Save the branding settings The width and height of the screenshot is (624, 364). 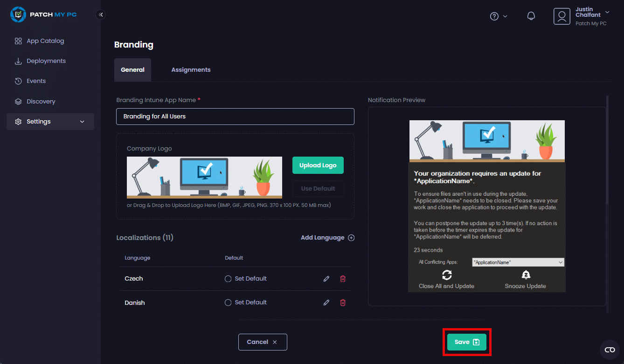466,342
